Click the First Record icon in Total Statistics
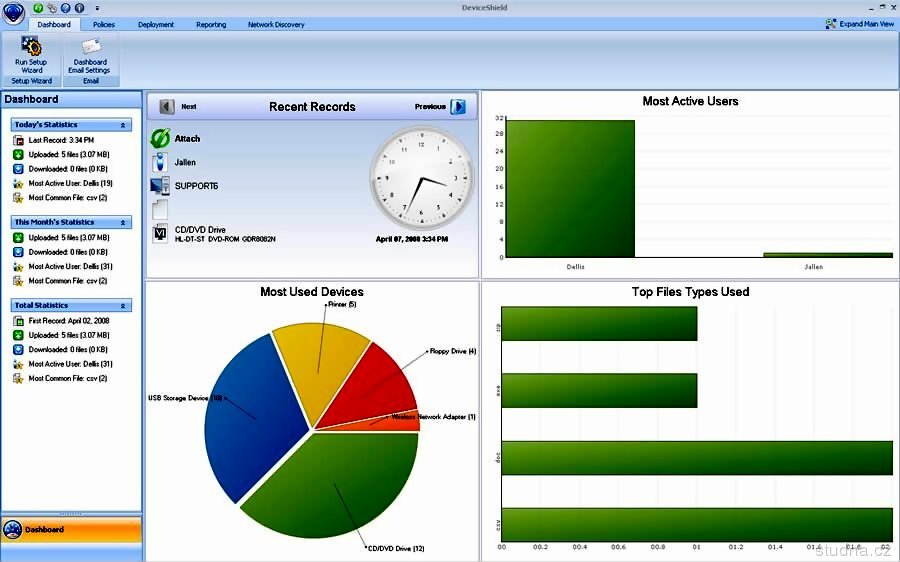The image size is (900, 562). tap(18, 321)
